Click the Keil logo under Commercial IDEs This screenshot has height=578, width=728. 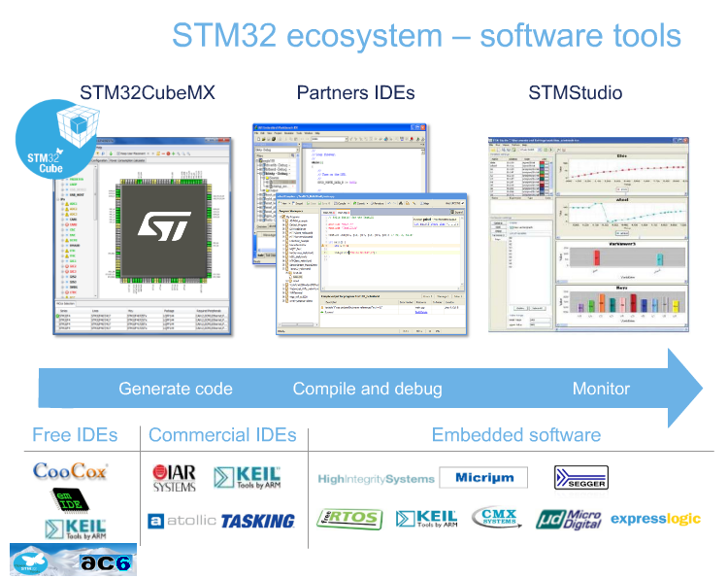tap(247, 477)
